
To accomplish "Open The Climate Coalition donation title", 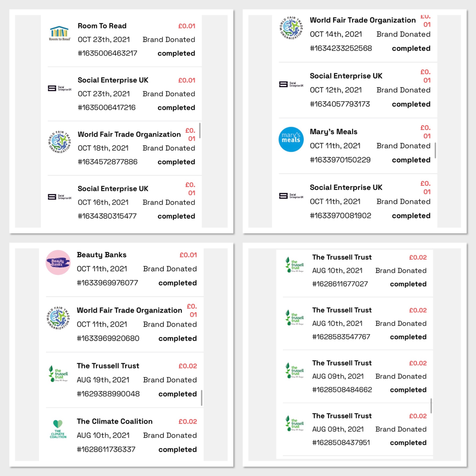I will pos(115,421).
